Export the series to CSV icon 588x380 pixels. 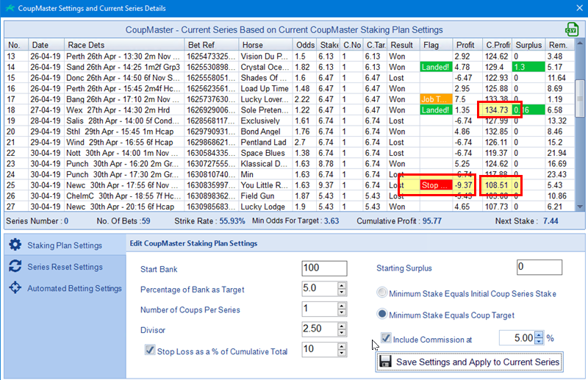click(572, 29)
